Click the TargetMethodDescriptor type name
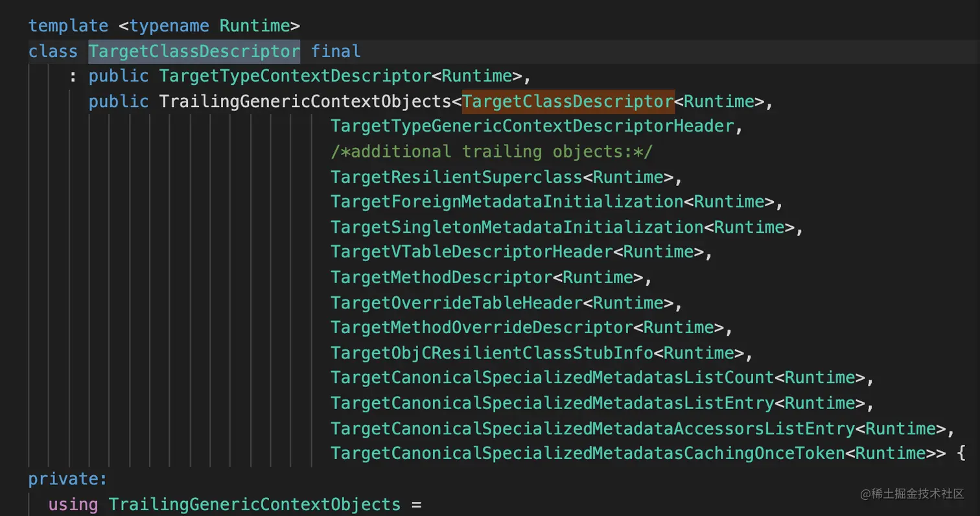Screen dimensions: 980x516 click(x=441, y=277)
